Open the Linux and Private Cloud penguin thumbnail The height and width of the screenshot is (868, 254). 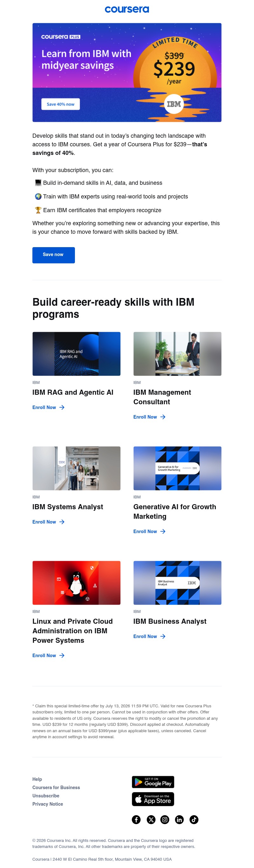[x=77, y=583]
